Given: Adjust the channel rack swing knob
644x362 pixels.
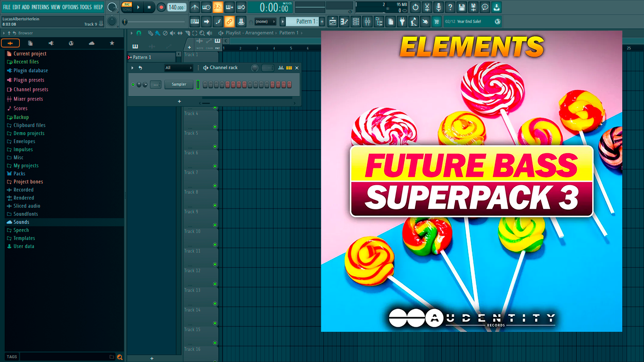Looking at the screenshot, I should tap(255, 68).
